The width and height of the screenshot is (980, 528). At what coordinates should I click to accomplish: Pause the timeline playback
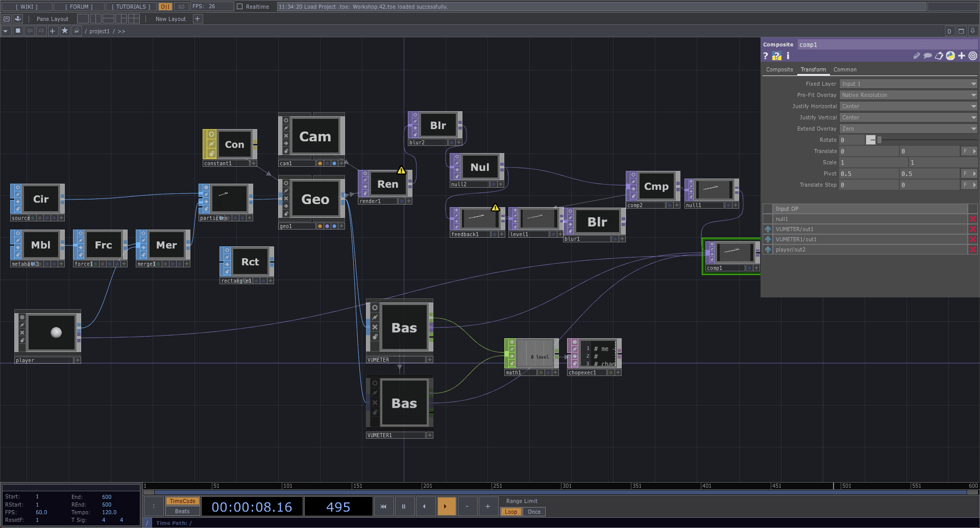[x=403, y=507]
